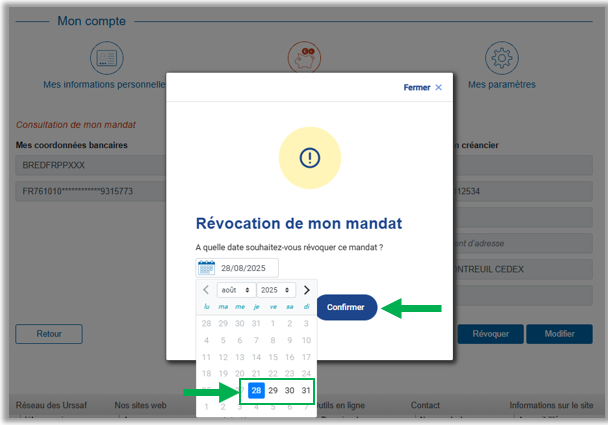Click Nos sites web footer heading
This screenshot has width=608, height=425.
140,405
